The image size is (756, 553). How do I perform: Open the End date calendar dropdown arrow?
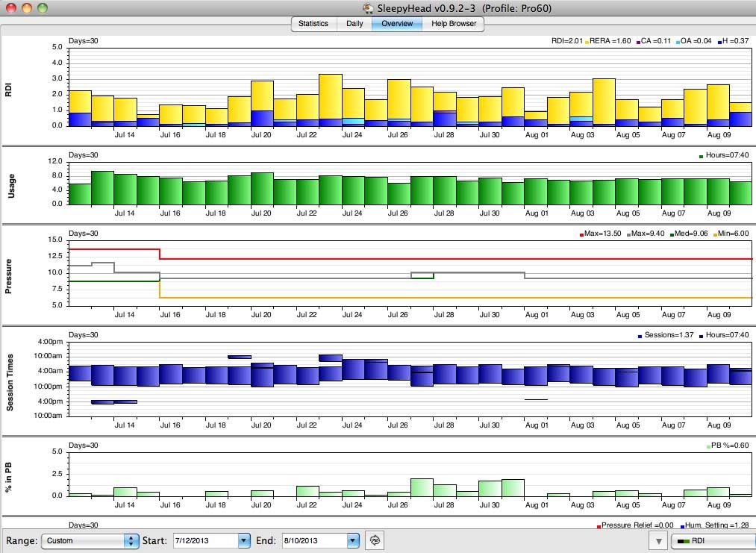tap(352, 540)
